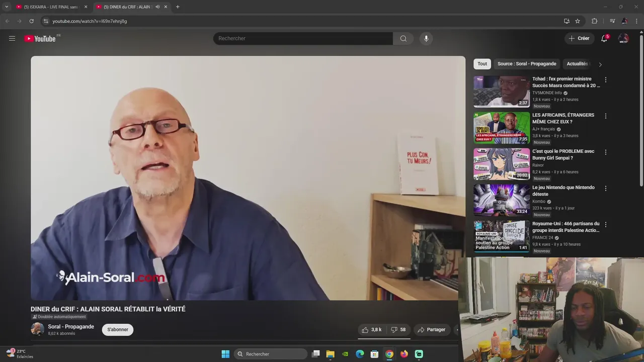Open the Palestine Action video thumbnail
This screenshot has height=362, width=644.
[502, 236]
